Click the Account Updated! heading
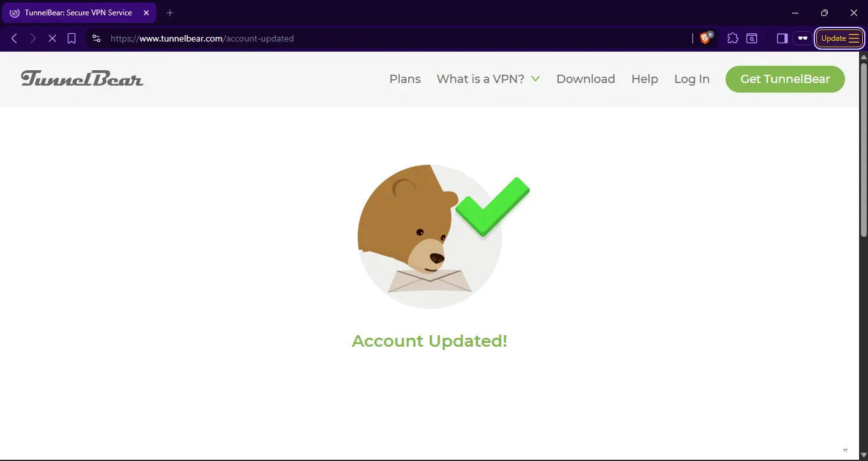868x461 pixels. click(429, 341)
